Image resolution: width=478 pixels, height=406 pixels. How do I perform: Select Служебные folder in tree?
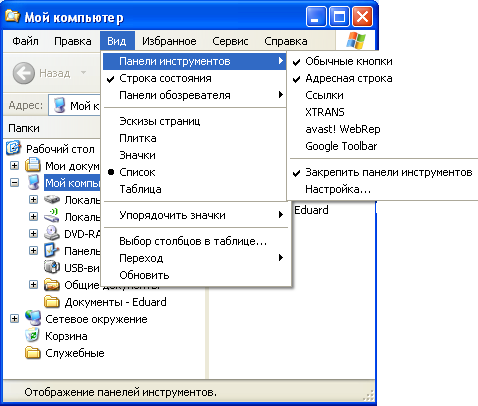point(75,353)
